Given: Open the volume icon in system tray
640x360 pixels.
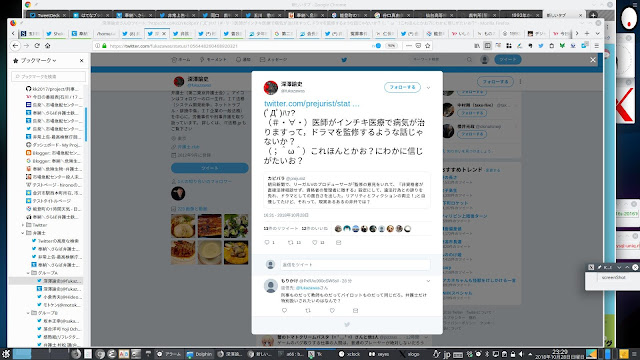Looking at the screenshot, I should point(521,354).
